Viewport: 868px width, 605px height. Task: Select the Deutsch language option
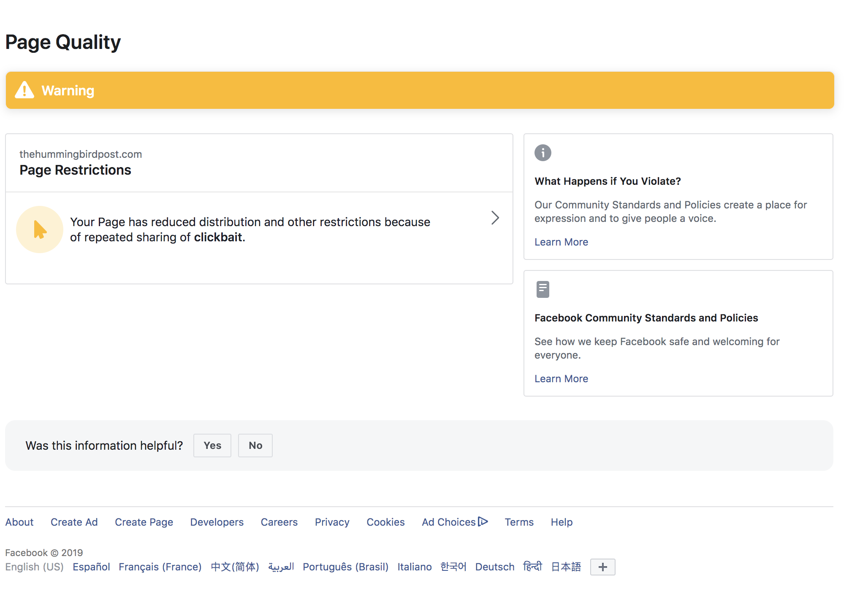click(x=494, y=567)
